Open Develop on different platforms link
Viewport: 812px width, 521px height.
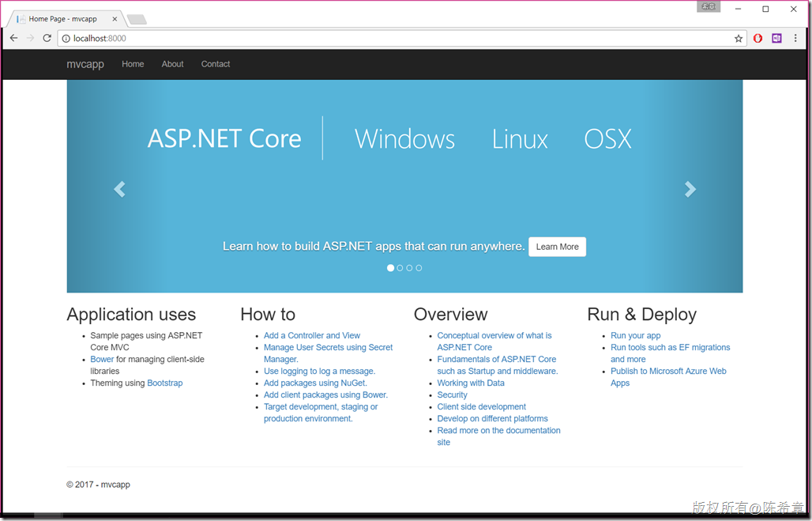pyautogui.click(x=492, y=419)
